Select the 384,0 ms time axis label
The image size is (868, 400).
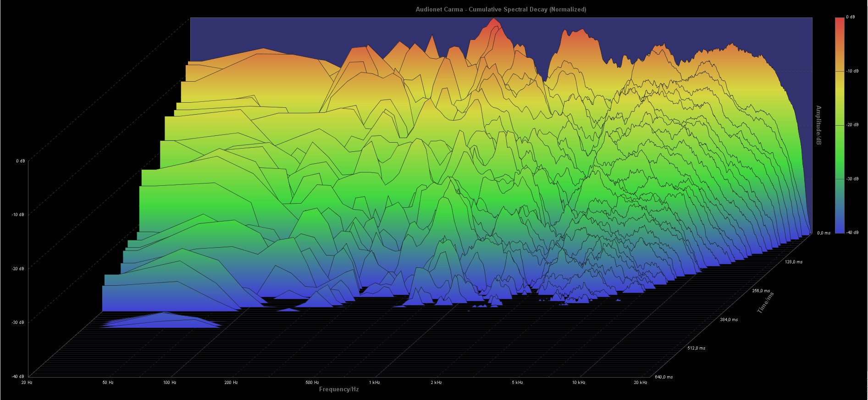point(729,320)
